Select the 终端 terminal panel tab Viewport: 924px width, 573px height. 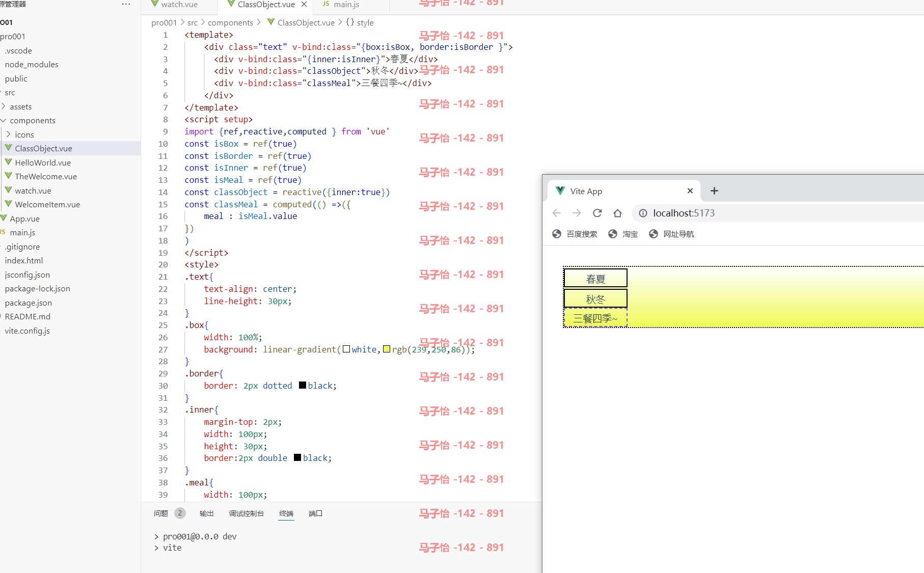pyautogui.click(x=286, y=513)
